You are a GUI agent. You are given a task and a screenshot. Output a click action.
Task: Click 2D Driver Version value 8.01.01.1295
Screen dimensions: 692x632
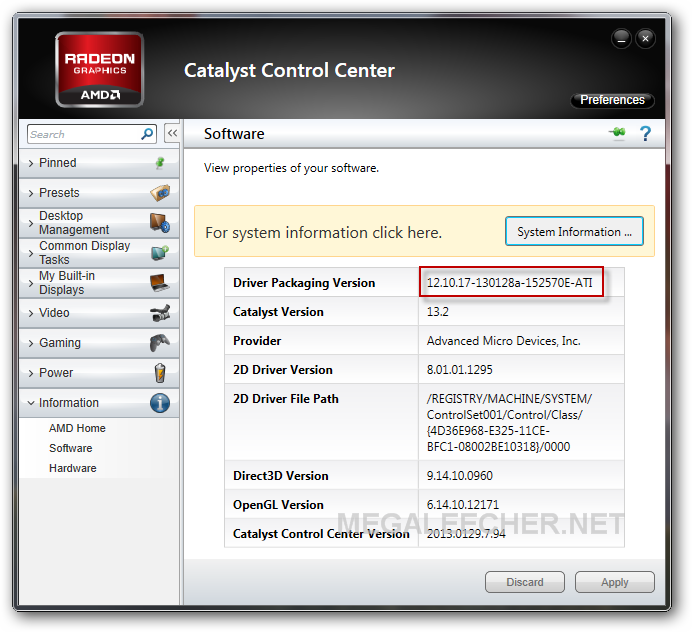459,369
